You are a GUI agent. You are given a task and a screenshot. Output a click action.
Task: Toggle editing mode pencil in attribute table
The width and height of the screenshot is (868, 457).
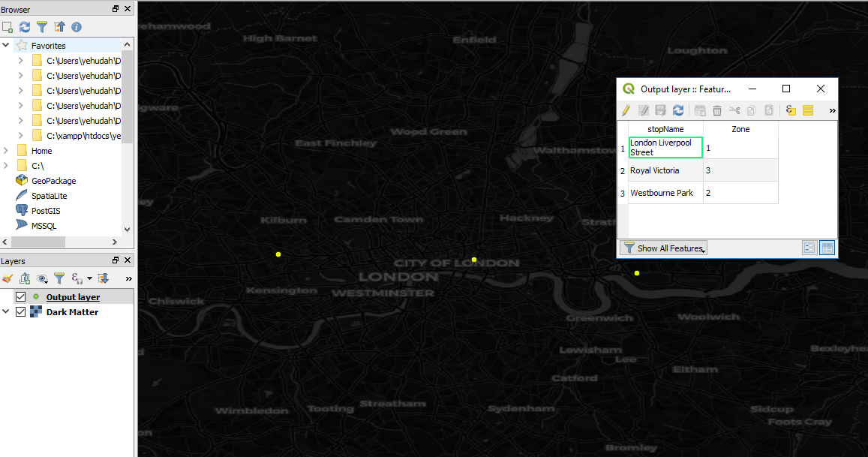(x=626, y=110)
